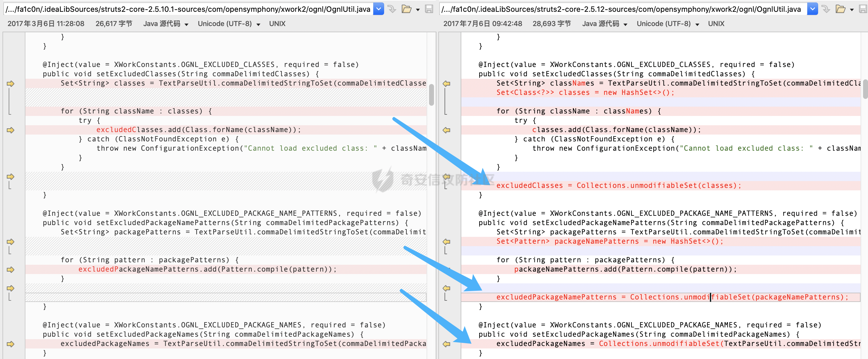This screenshot has width=868, height=359.
Task: Click UNIX line-ending label of 2.5.12 file
Action: (716, 24)
